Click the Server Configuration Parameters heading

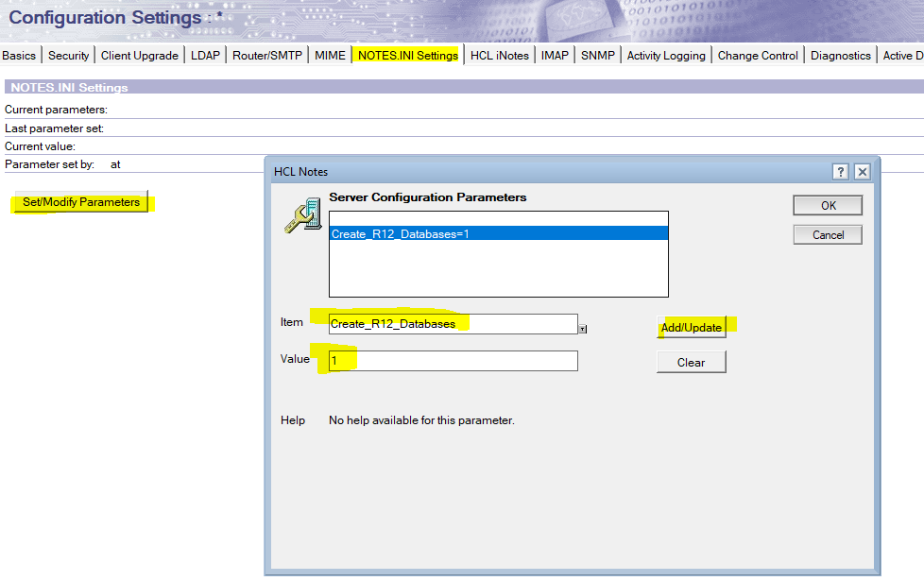click(428, 197)
